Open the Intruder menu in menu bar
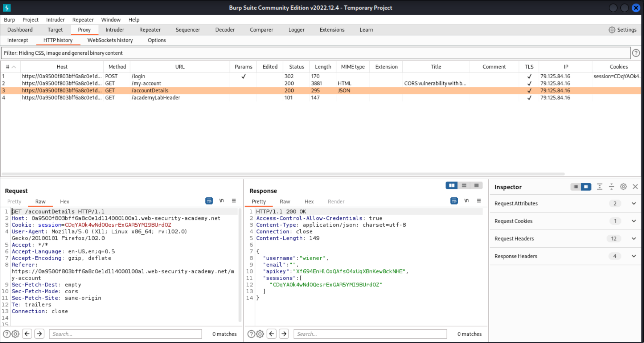This screenshot has height=343, width=644. (56, 20)
